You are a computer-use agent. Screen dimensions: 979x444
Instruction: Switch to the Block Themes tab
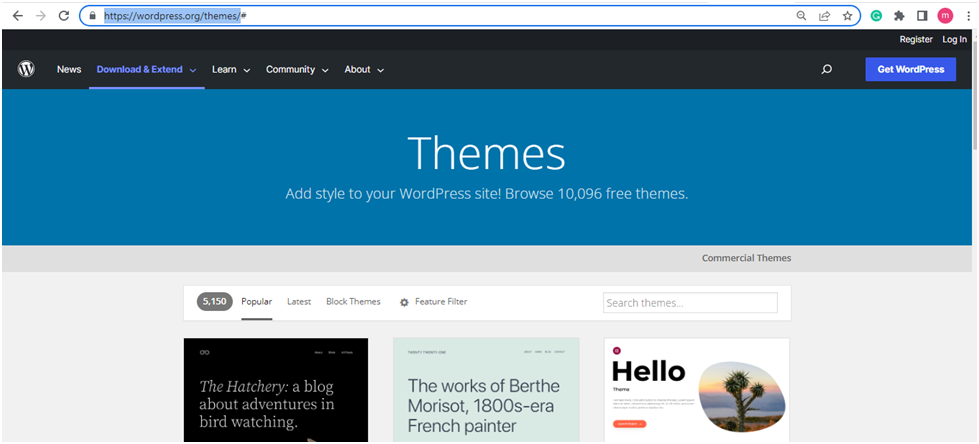[x=353, y=302]
